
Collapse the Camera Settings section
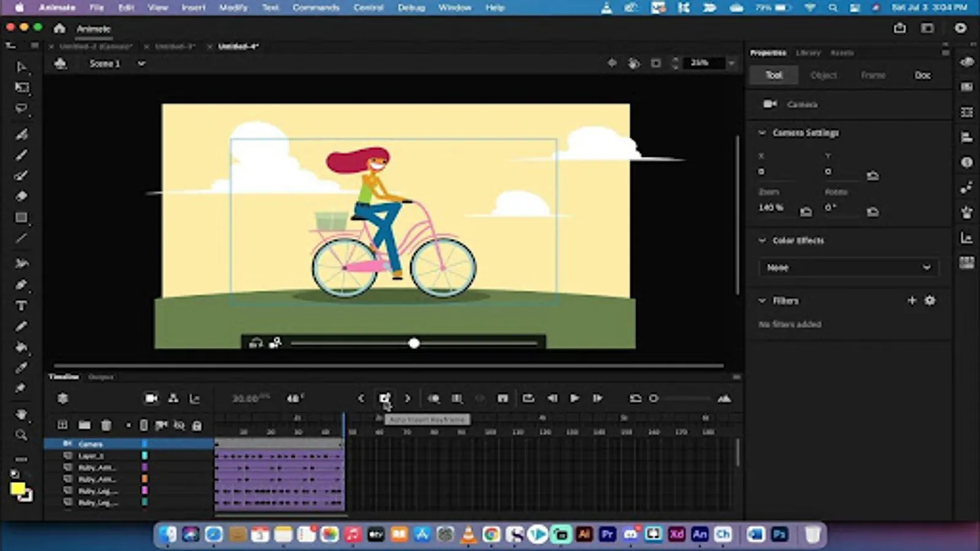pos(762,133)
